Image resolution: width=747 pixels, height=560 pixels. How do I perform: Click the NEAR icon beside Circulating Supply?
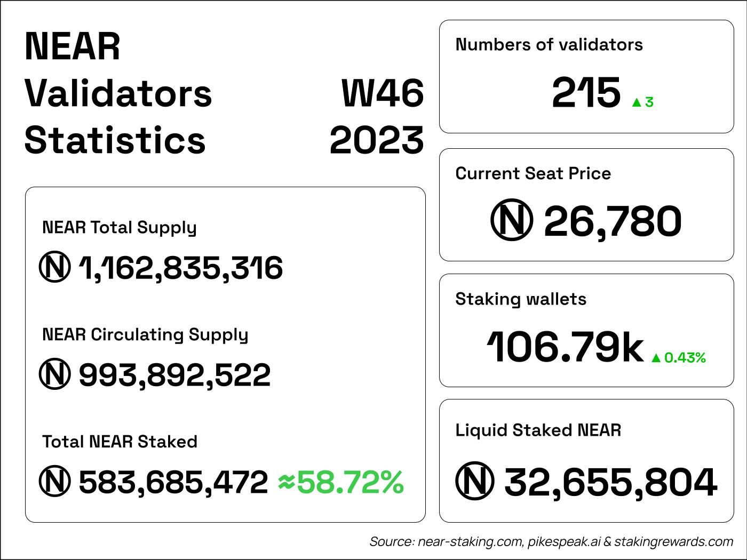[x=54, y=374]
